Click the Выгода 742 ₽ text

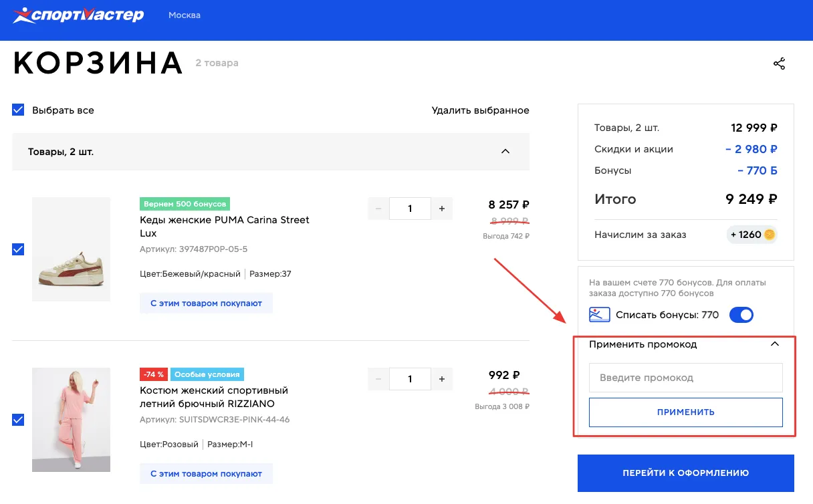point(506,236)
